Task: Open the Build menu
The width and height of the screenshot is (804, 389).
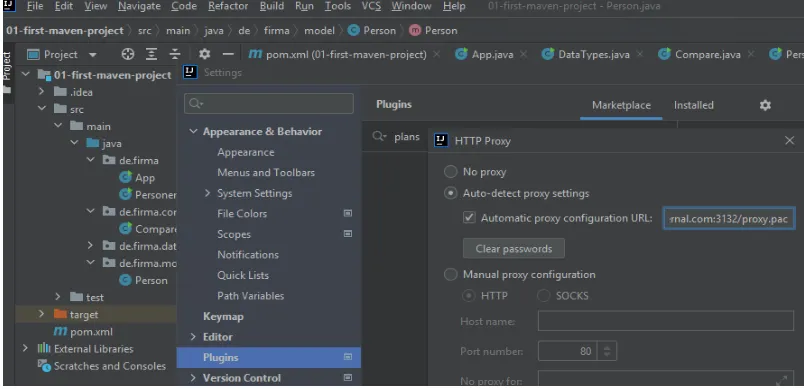Action: (272, 6)
